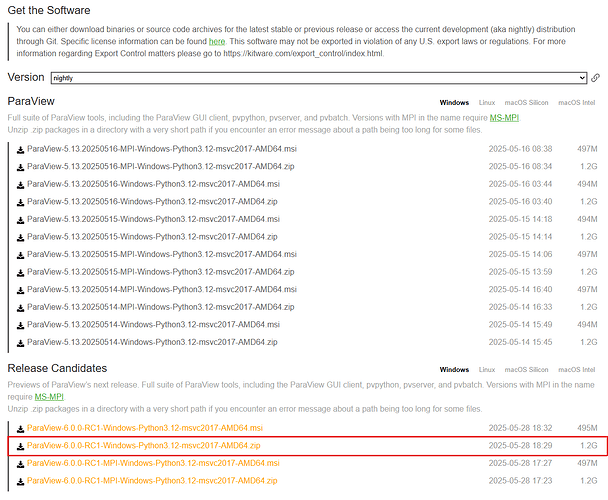Viewport: 608px width, 500px height.
Task: Download ParaView-5.13.20250515-MPI-Windows-Python3.12-msvc2017-AMD64.msi
Action: pos(162,254)
